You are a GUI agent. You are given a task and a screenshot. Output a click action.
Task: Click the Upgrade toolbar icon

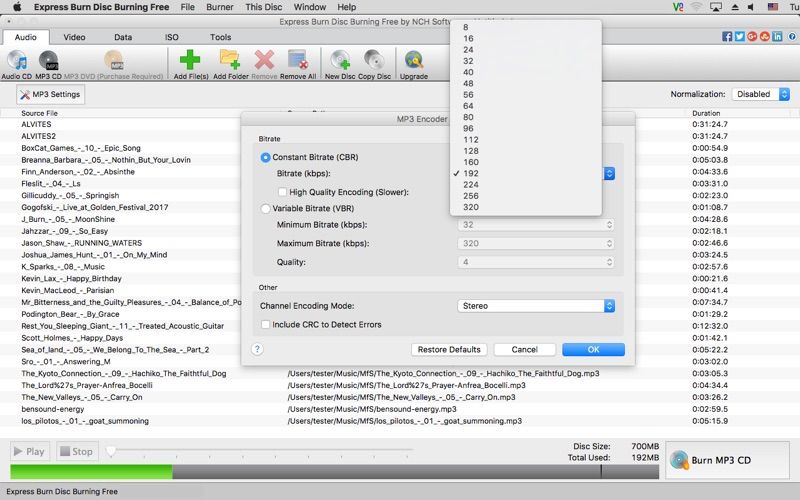[x=414, y=60]
